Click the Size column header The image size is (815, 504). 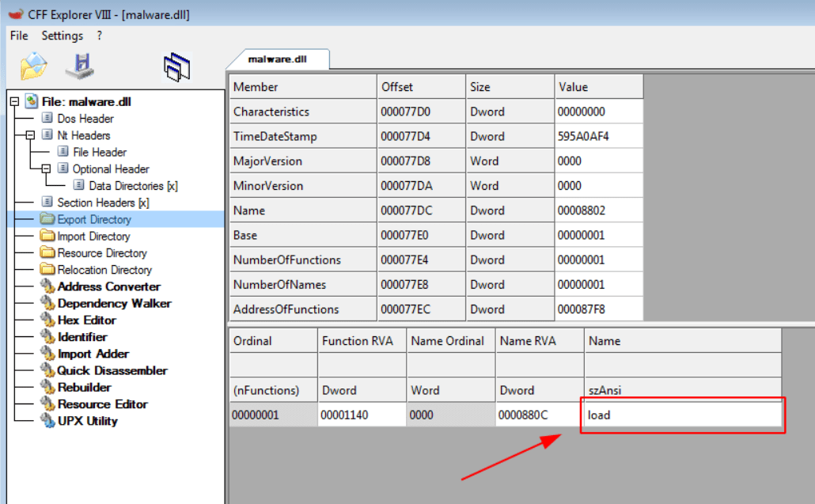coord(510,87)
